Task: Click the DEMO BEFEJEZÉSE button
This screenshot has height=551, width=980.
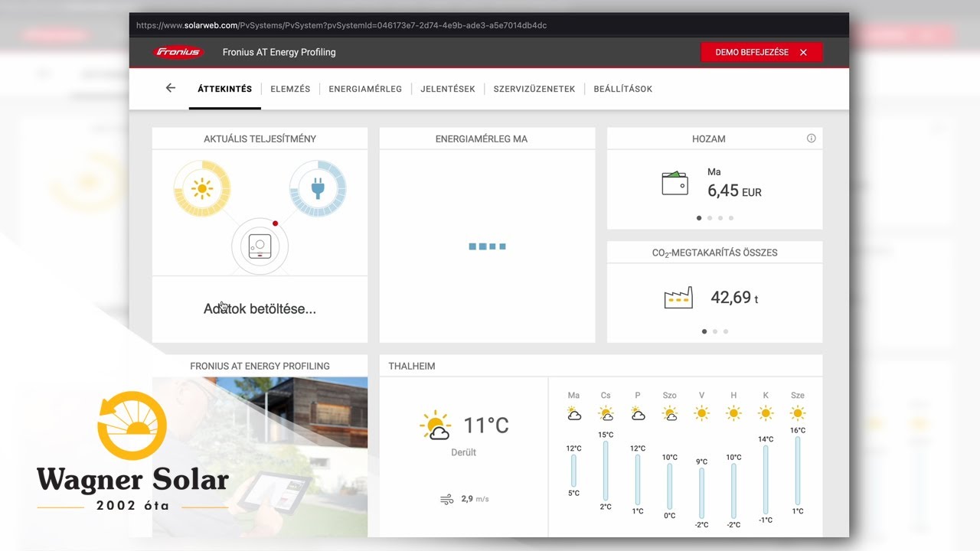Action: 762,52
